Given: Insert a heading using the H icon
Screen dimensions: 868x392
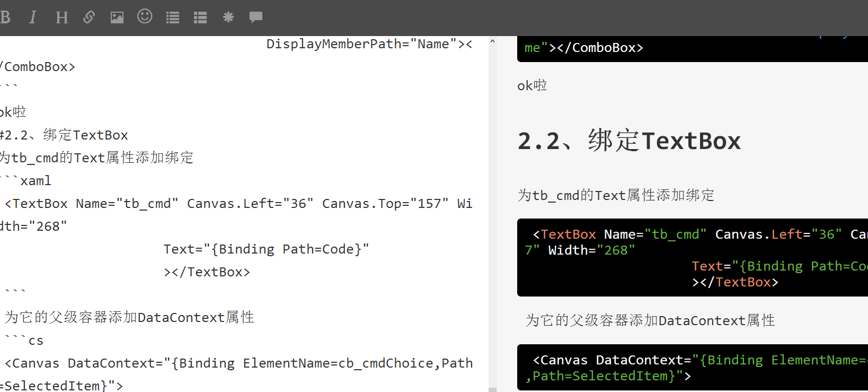Looking at the screenshot, I should pos(61,18).
